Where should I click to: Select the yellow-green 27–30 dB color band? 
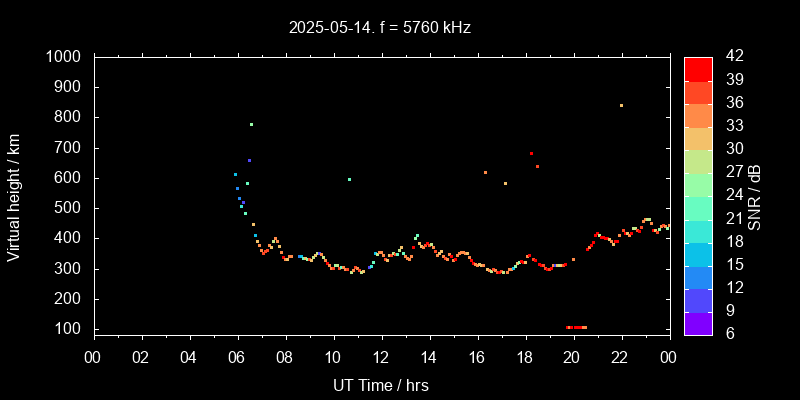(x=698, y=161)
